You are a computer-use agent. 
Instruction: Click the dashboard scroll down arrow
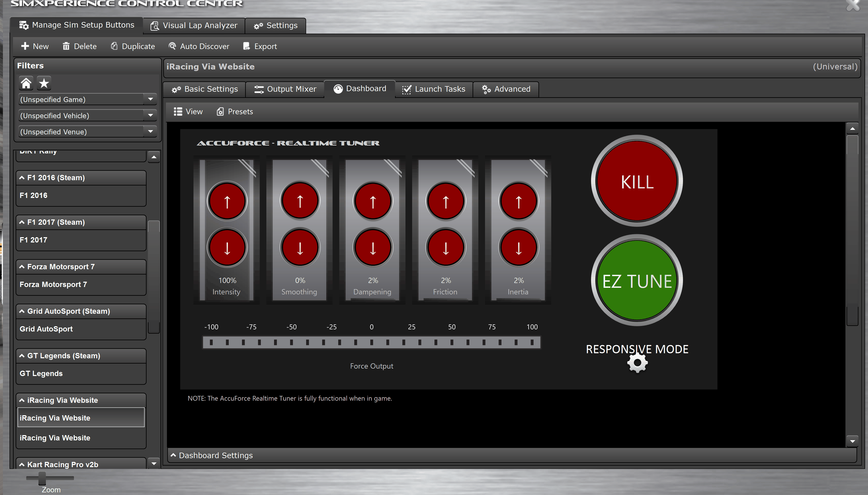tap(852, 441)
